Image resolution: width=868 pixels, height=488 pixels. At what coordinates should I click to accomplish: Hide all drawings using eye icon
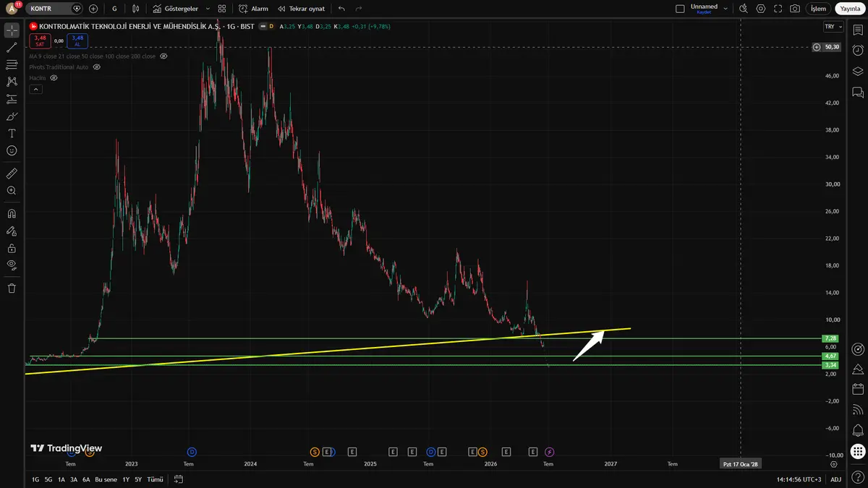pos(12,265)
